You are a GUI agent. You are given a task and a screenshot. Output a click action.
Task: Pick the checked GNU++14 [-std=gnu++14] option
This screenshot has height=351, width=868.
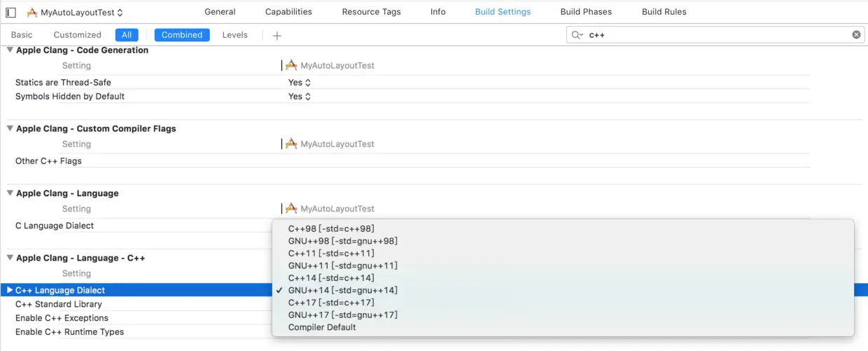click(x=563, y=290)
